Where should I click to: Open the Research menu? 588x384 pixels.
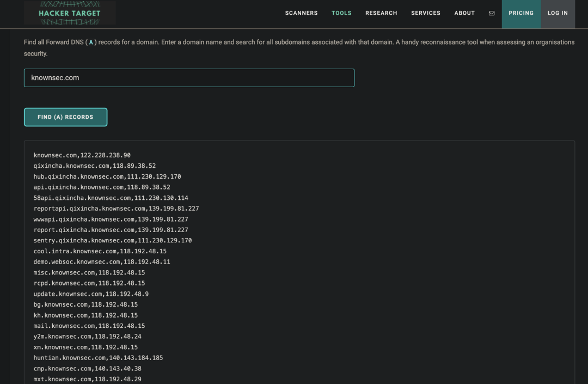381,13
